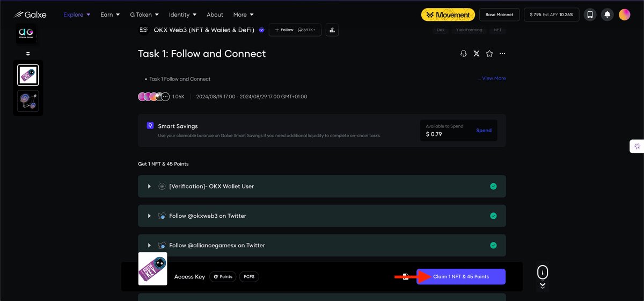Follow the OKX Web3 space

[295, 30]
